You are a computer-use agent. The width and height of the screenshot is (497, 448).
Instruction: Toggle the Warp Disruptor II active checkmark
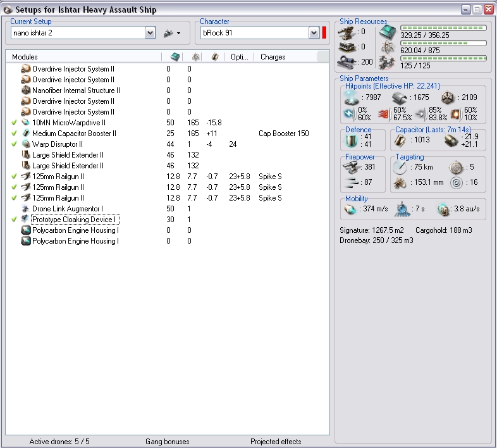14,144
